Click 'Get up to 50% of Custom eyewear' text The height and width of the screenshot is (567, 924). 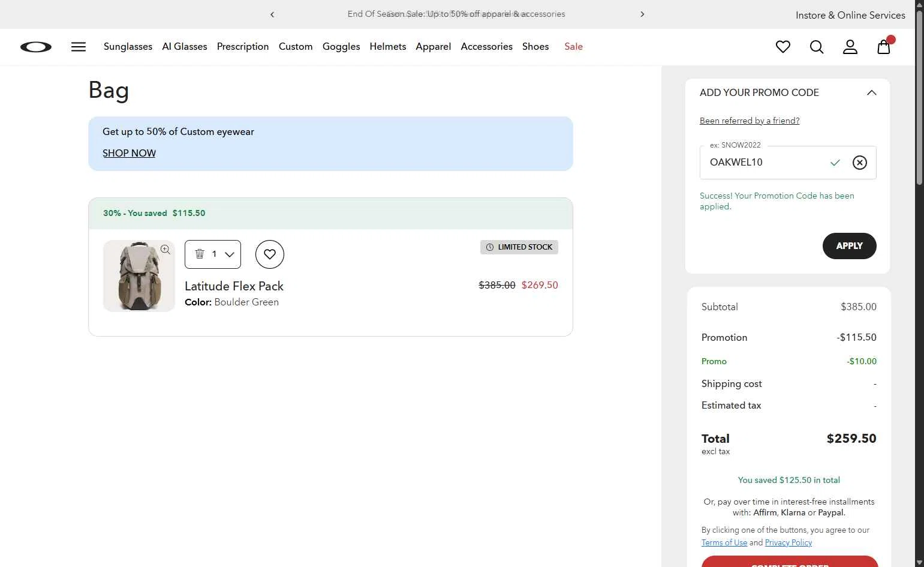[x=178, y=132]
